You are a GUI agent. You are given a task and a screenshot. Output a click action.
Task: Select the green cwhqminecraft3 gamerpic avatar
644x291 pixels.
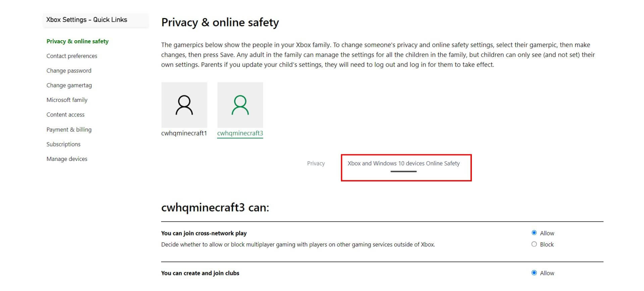click(x=240, y=105)
